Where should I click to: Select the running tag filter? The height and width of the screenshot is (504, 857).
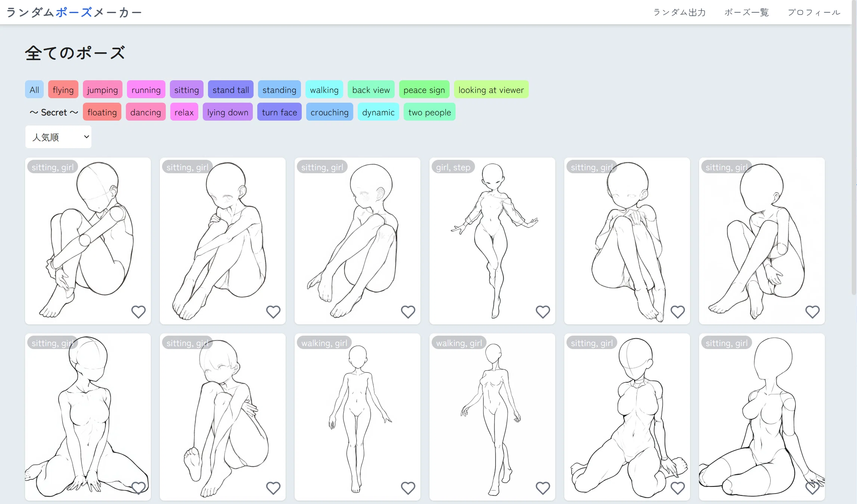(146, 90)
